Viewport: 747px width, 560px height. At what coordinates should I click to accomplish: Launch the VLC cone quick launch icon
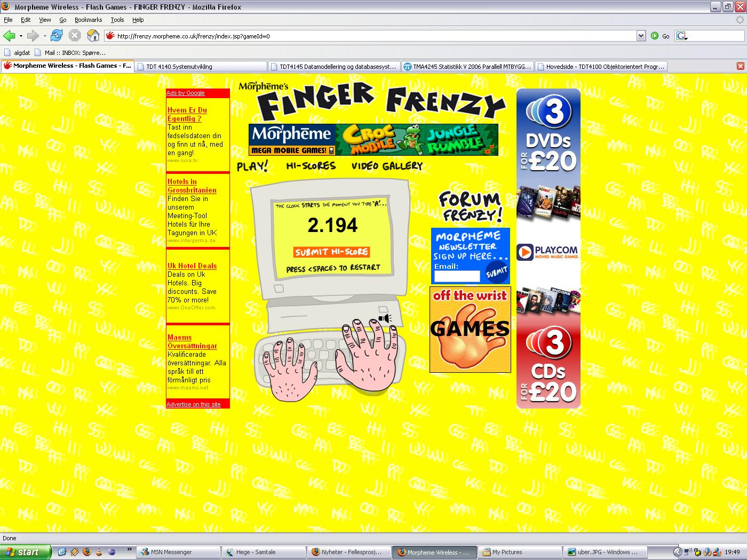coord(99,552)
